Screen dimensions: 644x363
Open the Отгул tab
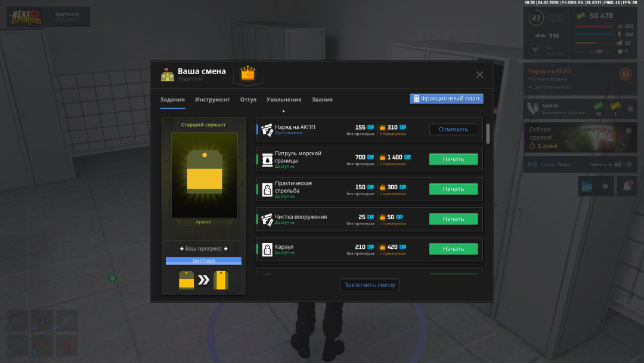point(248,100)
